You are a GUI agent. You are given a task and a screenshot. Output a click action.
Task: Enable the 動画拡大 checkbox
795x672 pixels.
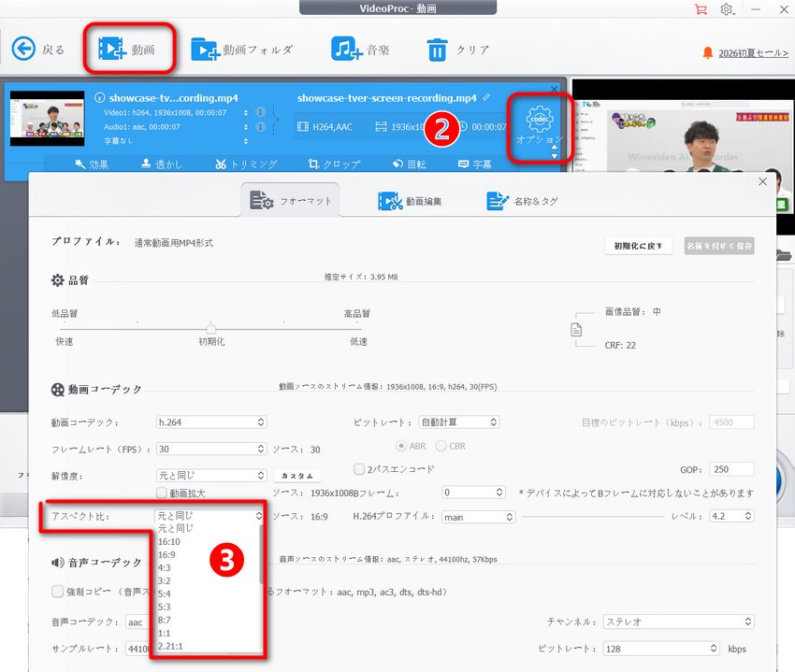pos(162,493)
